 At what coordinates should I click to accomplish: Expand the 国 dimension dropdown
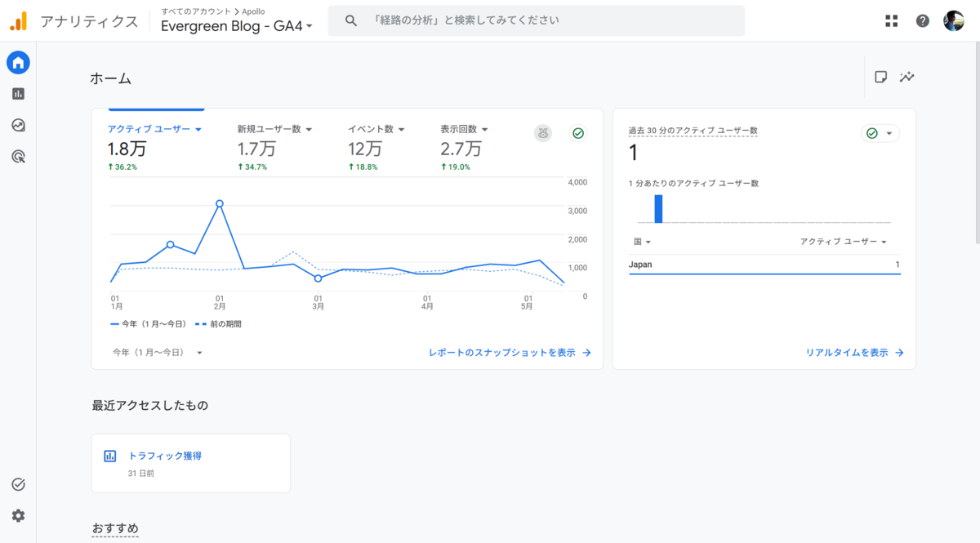click(x=642, y=242)
